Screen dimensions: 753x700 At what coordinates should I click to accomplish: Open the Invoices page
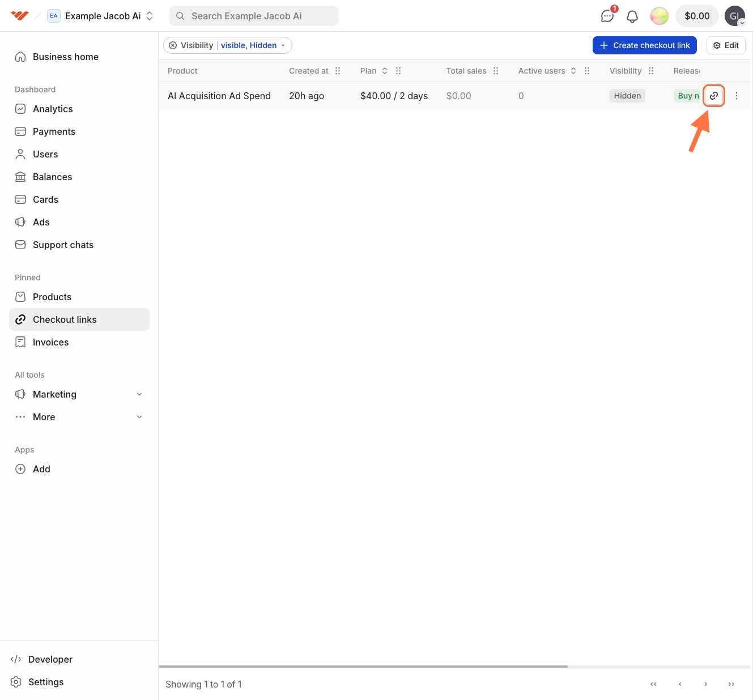pyautogui.click(x=79, y=342)
